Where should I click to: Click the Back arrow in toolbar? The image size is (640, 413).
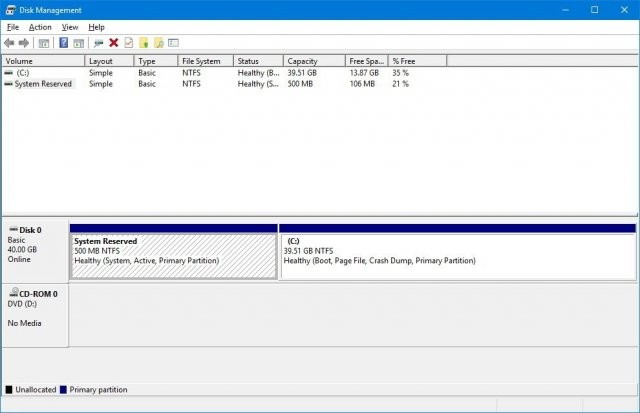pos(9,43)
